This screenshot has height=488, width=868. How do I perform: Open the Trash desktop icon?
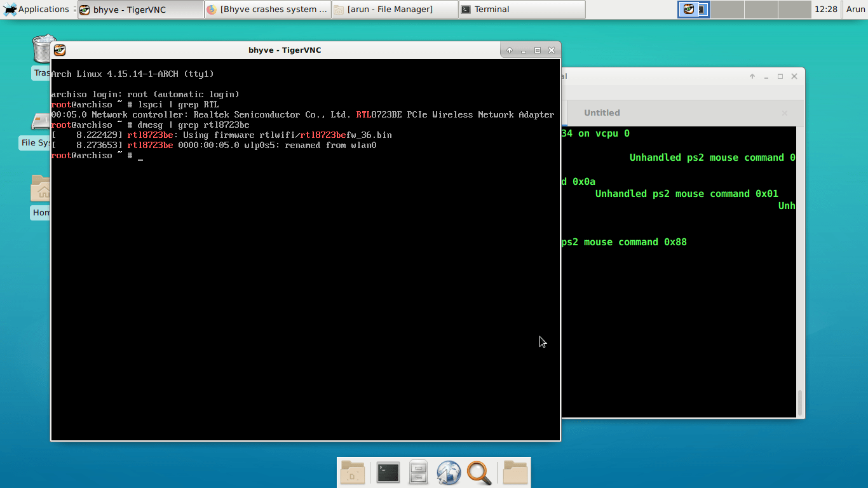[43, 51]
